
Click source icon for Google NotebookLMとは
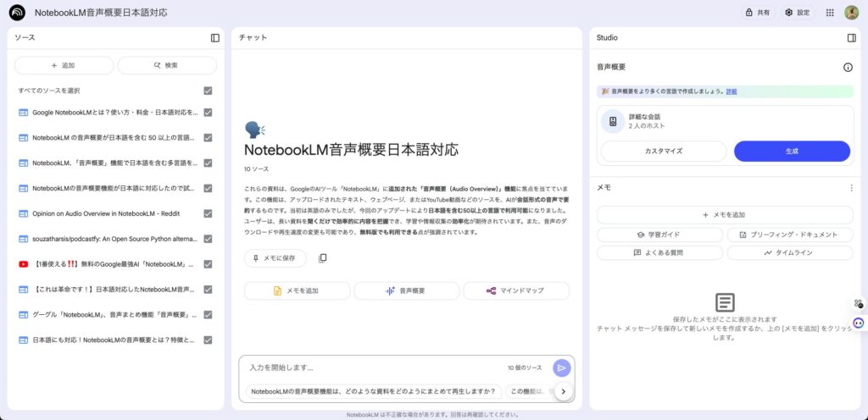click(x=23, y=112)
